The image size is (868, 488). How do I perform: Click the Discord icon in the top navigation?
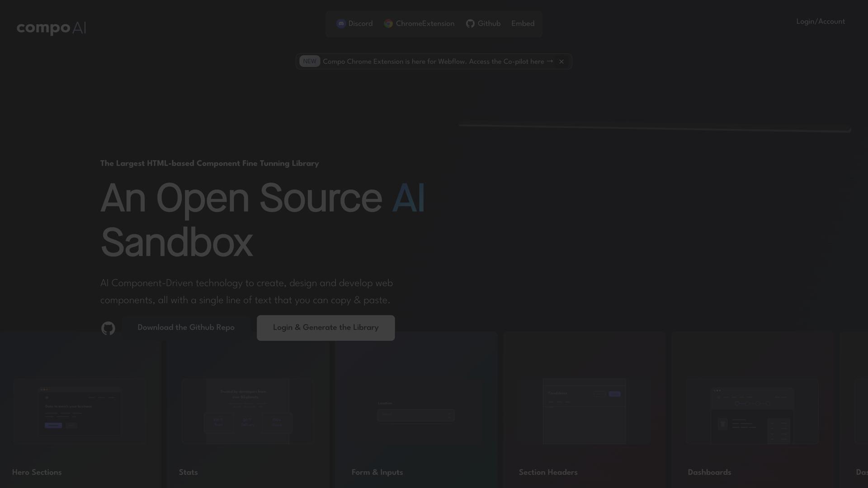pyautogui.click(x=341, y=23)
